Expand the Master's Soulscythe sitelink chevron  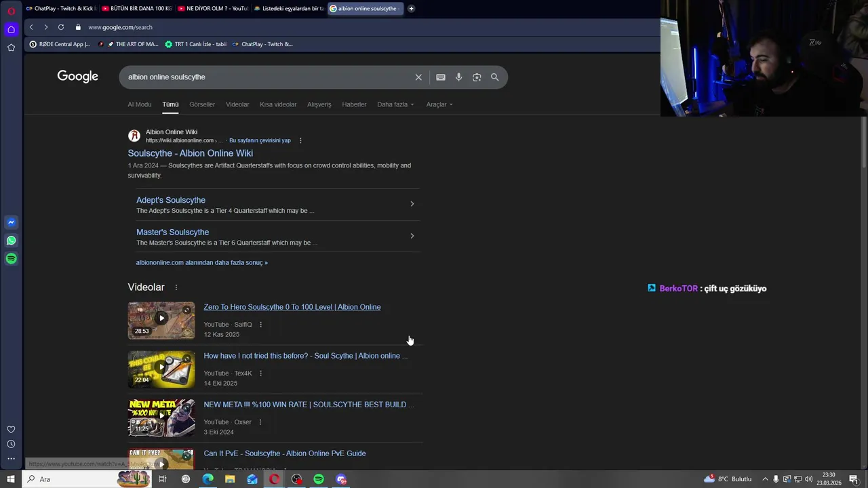[x=412, y=236]
